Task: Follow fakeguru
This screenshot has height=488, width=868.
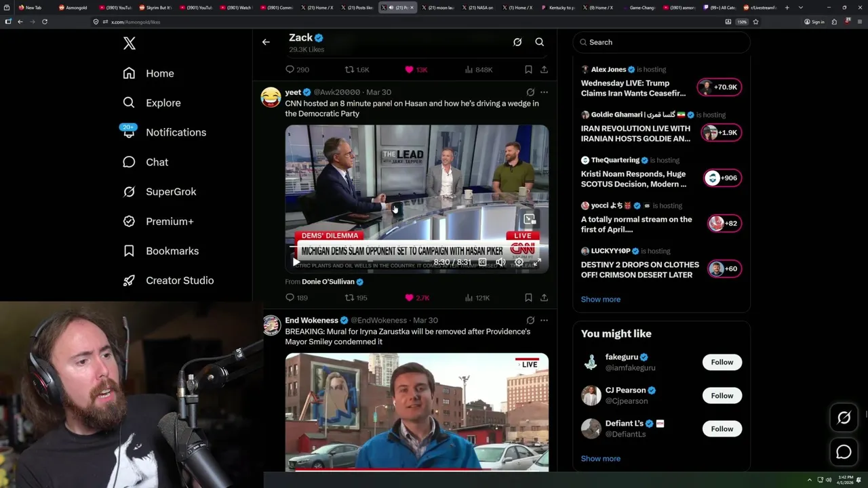Action: (722, 362)
